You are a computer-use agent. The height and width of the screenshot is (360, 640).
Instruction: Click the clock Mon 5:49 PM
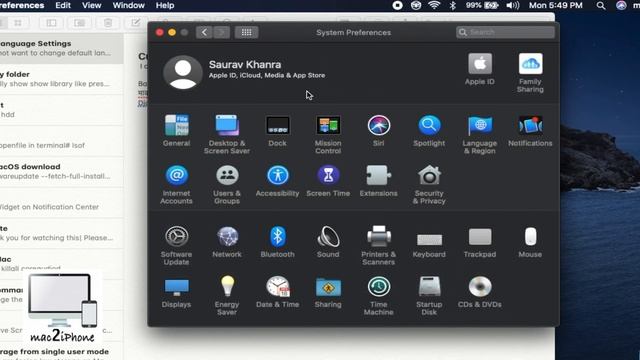(x=556, y=5)
